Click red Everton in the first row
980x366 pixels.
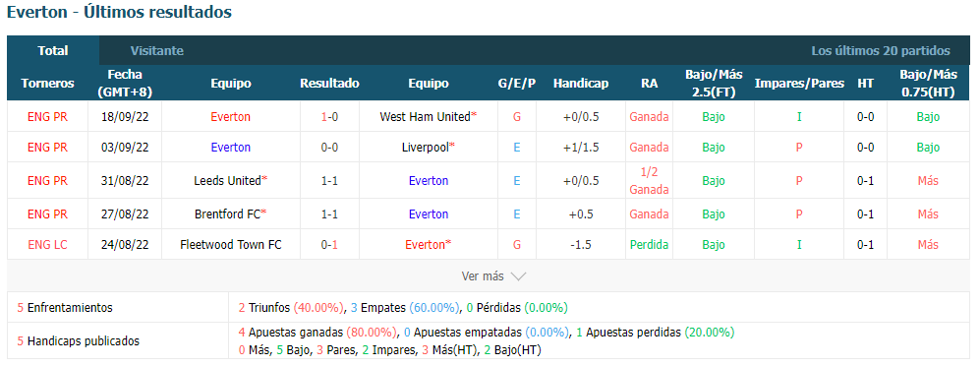pos(231,116)
